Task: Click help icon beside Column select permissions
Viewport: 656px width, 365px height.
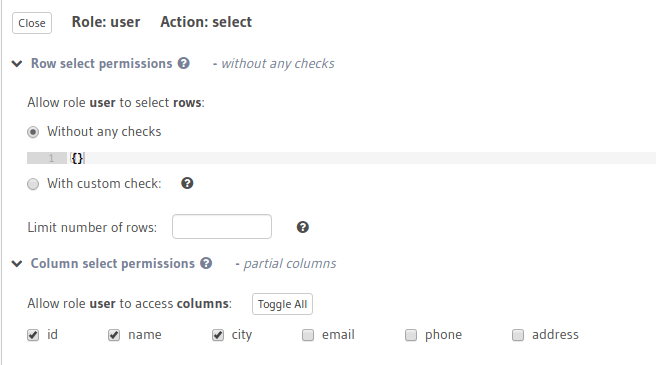Action: pyautogui.click(x=206, y=263)
